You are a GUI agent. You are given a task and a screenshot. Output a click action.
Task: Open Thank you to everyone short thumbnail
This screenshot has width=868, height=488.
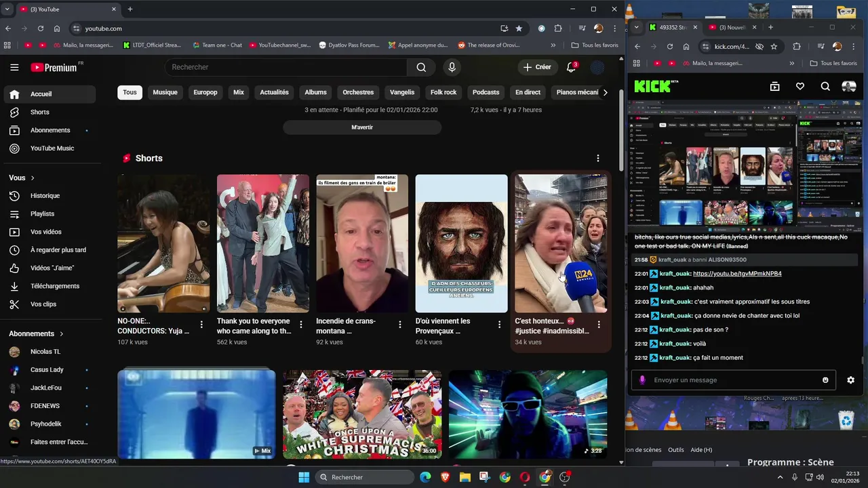(x=263, y=243)
